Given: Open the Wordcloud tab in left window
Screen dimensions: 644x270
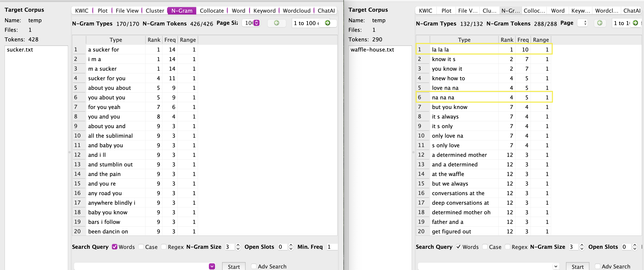Looking at the screenshot, I should tap(297, 11).
